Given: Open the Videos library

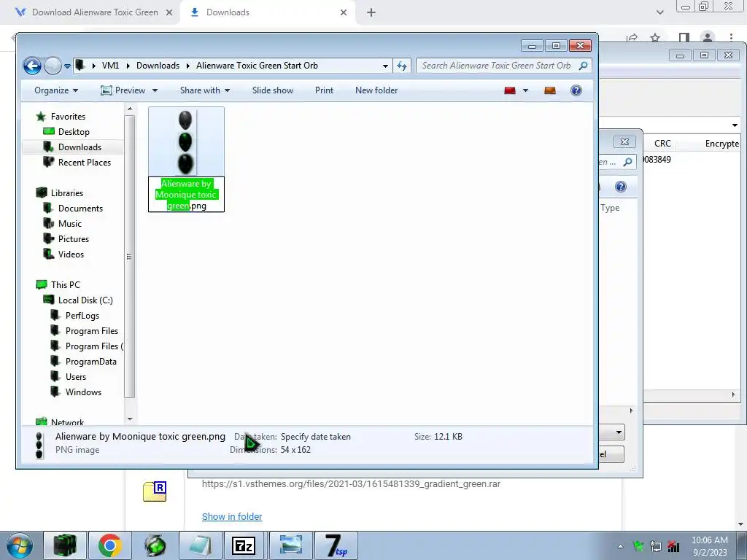Looking at the screenshot, I should [x=71, y=254].
